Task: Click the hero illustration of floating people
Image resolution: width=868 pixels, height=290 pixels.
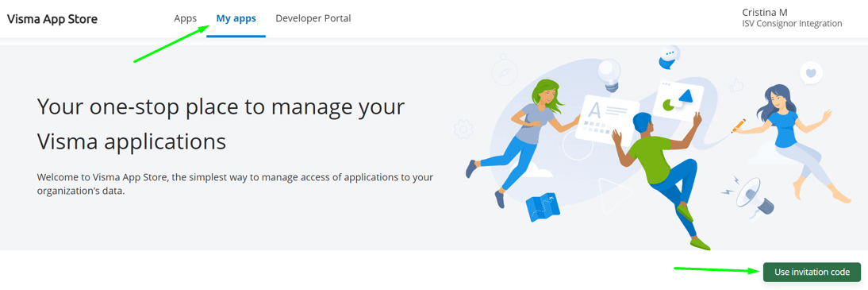Action: [653, 147]
